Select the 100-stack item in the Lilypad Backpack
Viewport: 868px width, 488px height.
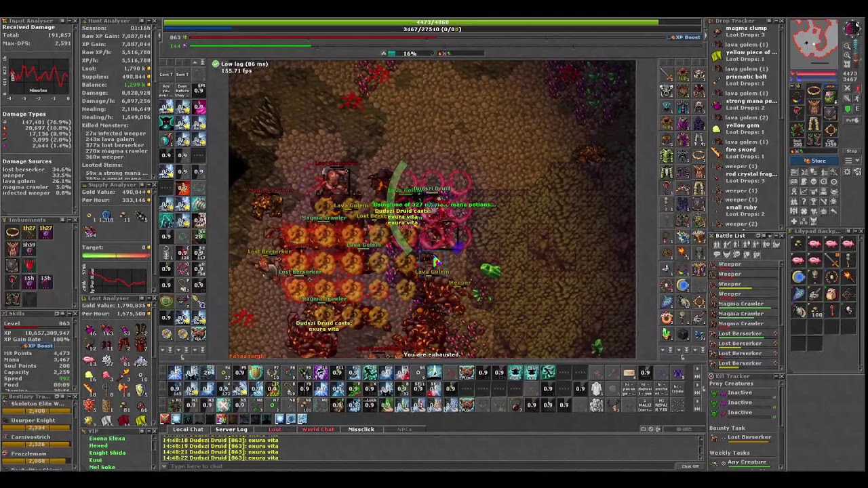point(816,311)
